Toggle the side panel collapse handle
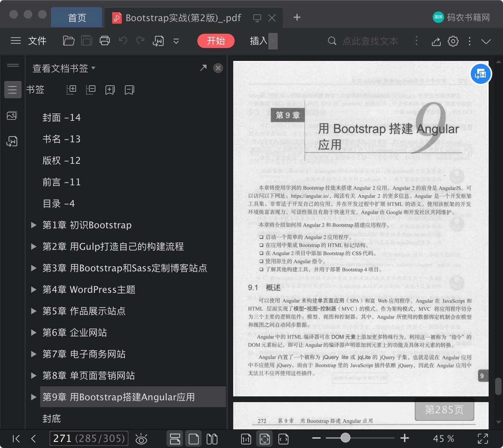Image resolution: width=503 pixels, height=448 pixels. pos(13,65)
